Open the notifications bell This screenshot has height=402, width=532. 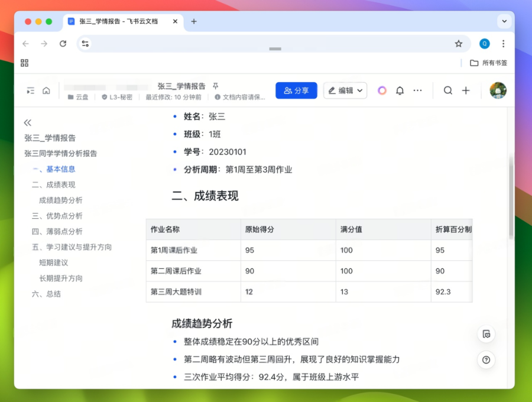(x=400, y=90)
